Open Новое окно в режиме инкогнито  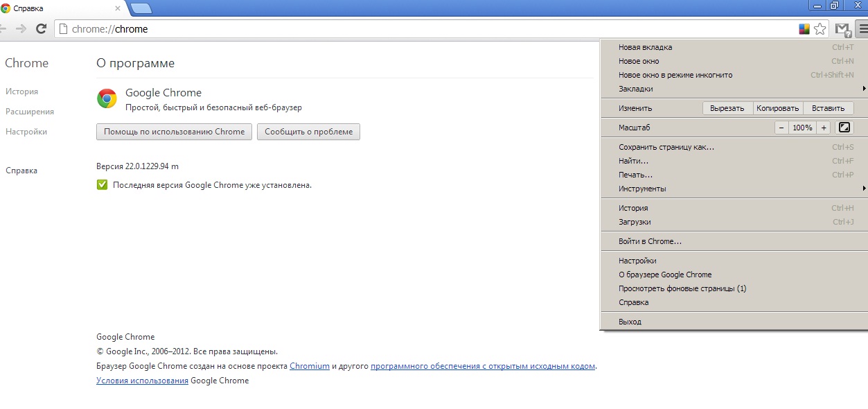pos(733,75)
